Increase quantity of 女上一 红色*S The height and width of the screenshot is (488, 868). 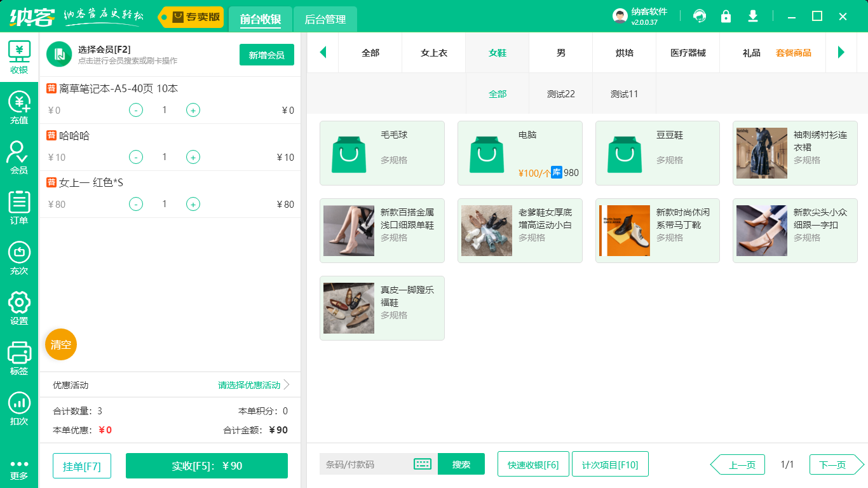click(193, 204)
